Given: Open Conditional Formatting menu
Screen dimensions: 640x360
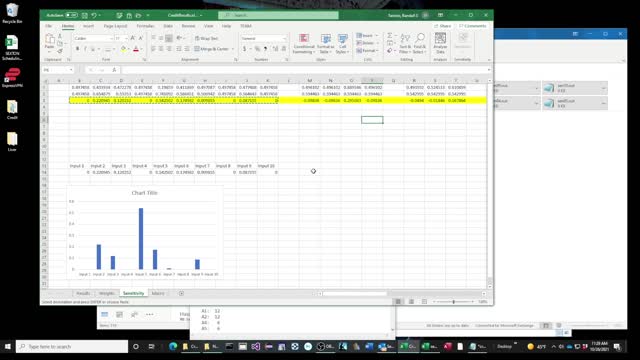Looking at the screenshot, I should point(304,44).
